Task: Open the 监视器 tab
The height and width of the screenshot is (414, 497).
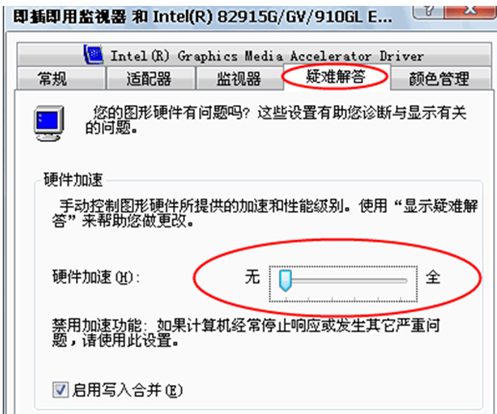Action: [239, 79]
